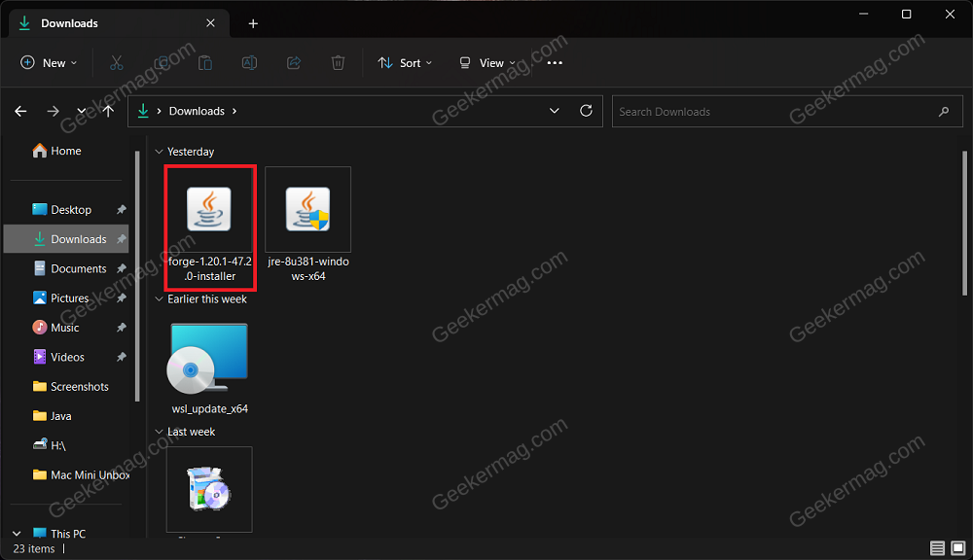Open the See more ellipsis menu

tap(555, 62)
